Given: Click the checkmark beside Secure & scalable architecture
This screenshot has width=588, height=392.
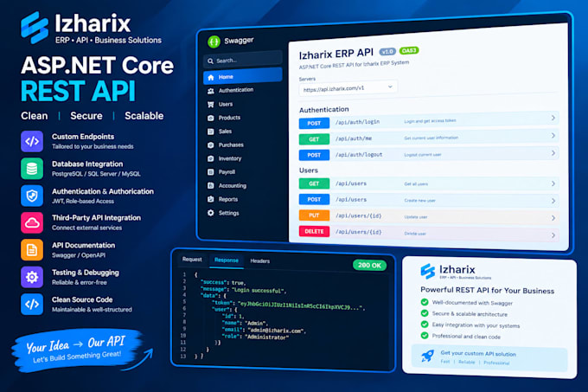Looking at the screenshot, I should pyautogui.click(x=425, y=313).
